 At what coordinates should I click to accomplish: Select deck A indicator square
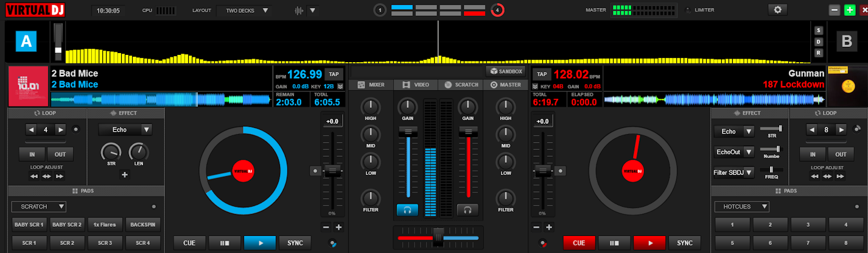26,41
